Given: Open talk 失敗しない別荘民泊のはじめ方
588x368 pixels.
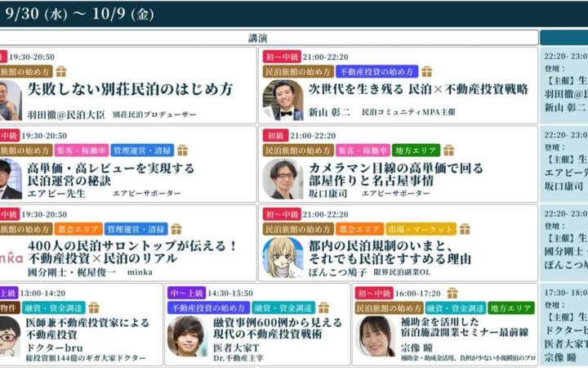Looking at the screenshot, I should pyautogui.click(x=130, y=89).
